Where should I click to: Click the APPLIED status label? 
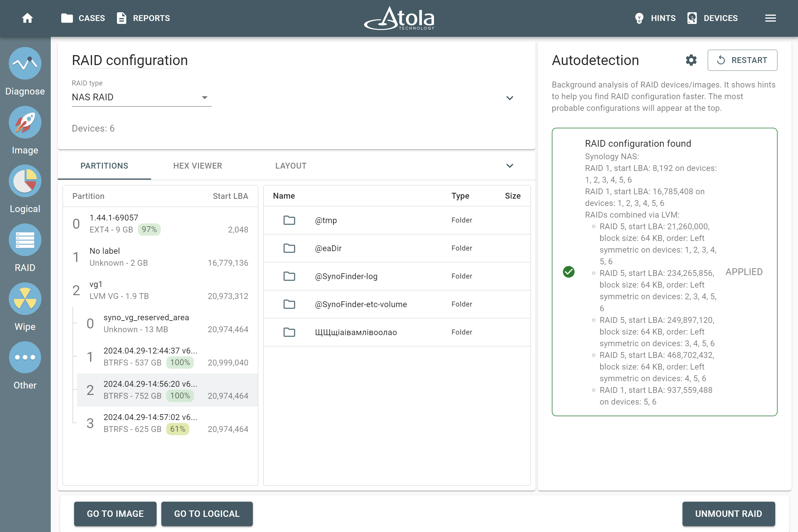coord(744,272)
